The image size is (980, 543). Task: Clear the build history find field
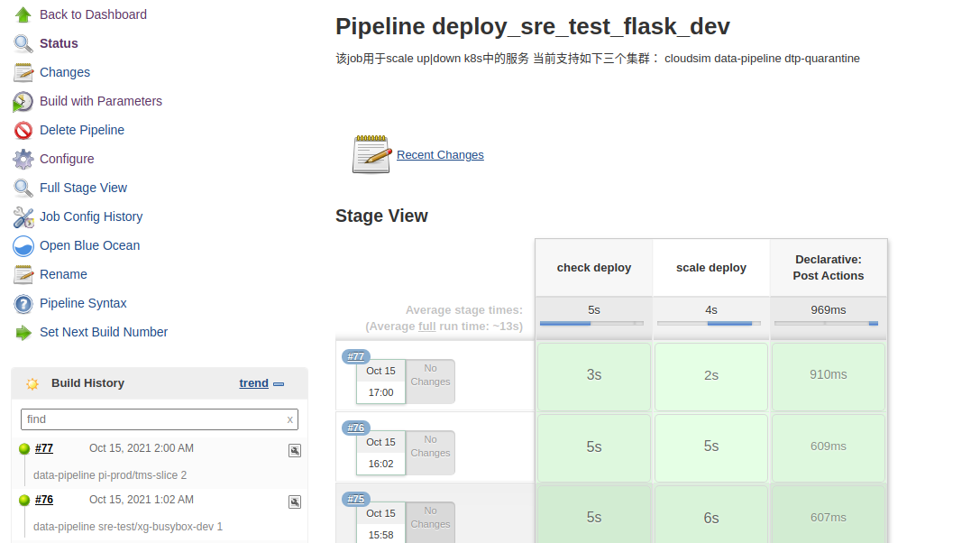tap(289, 419)
